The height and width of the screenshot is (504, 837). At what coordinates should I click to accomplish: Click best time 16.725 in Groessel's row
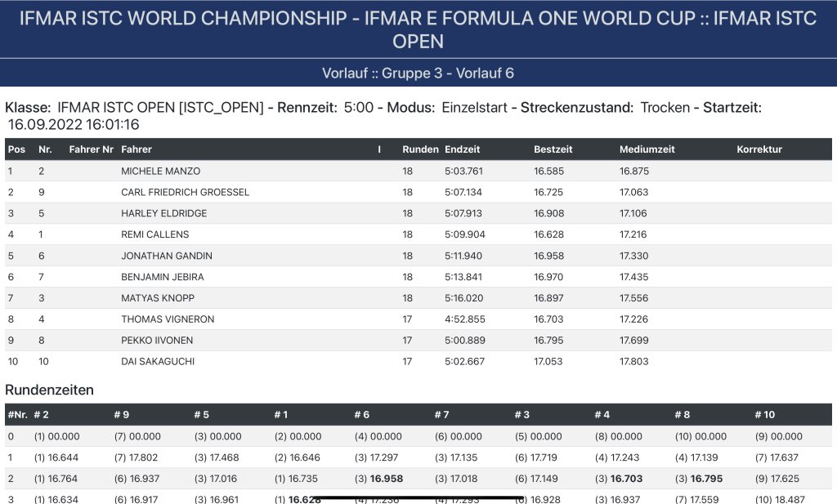(x=548, y=192)
